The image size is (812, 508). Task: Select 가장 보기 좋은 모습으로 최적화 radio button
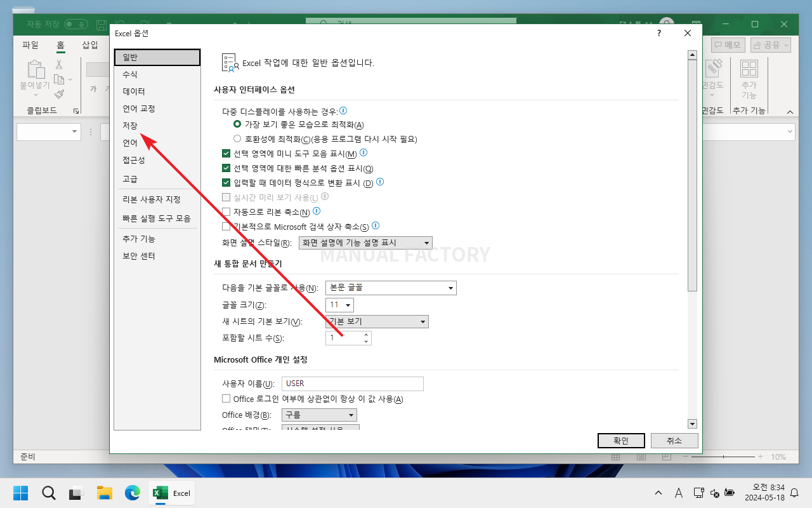(x=237, y=124)
